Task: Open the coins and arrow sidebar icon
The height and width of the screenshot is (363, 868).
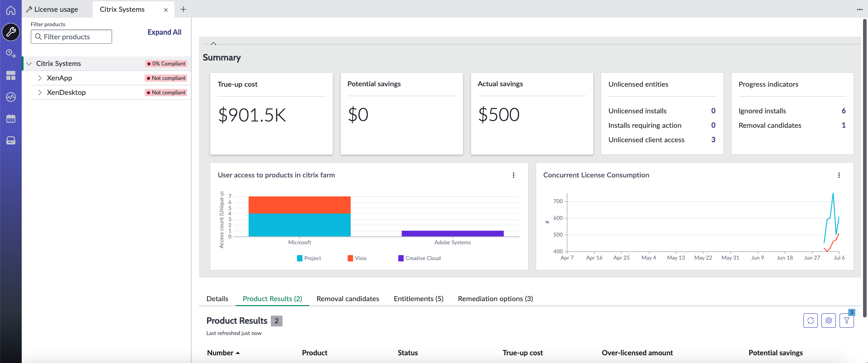Action: 11,54
